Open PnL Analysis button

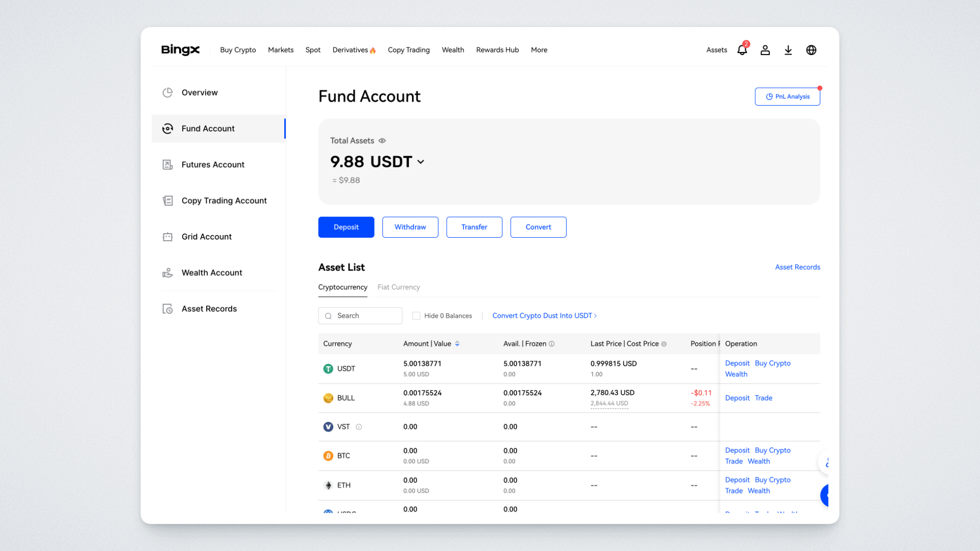coord(787,96)
